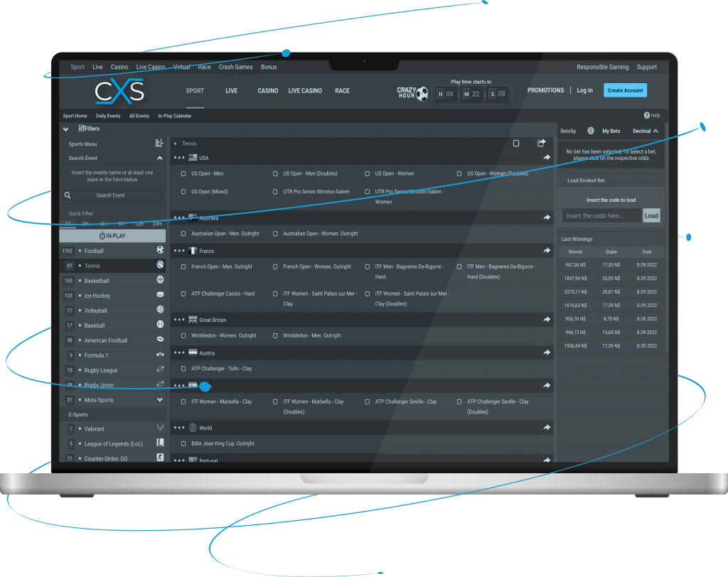Image resolution: width=728 pixels, height=577 pixels.
Task: Click the Football soccer ball icon
Action: 160,251
